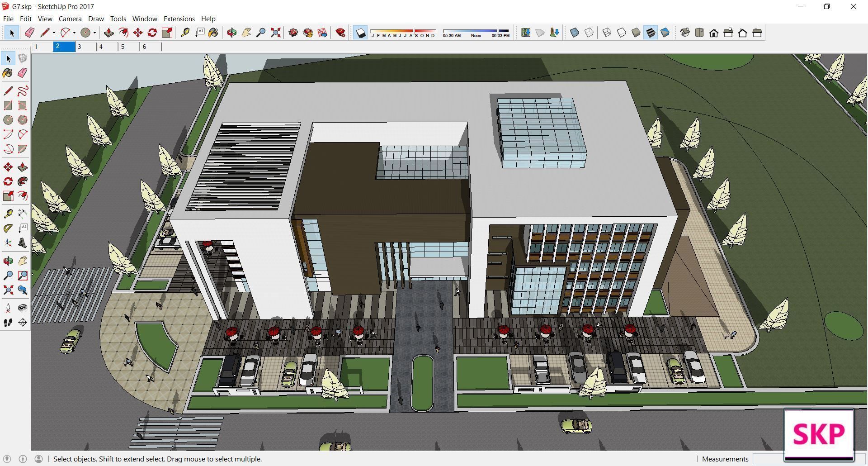This screenshot has height=466, width=868.
Task: Toggle X-Ray face style
Action: click(x=575, y=33)
